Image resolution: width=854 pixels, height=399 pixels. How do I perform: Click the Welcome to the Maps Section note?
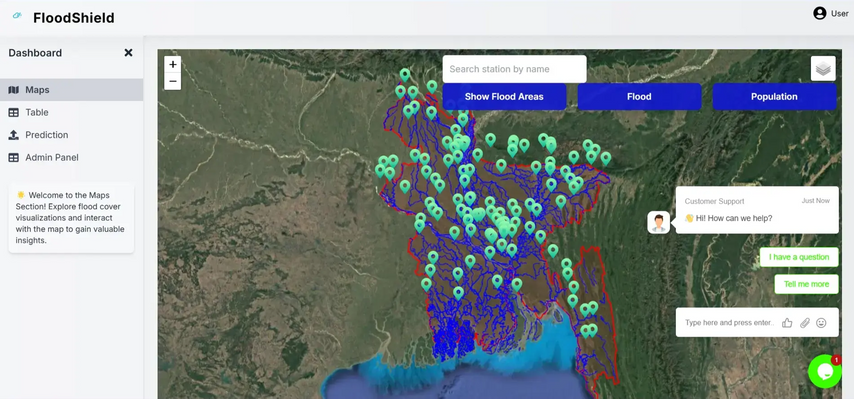pos(71,218)
